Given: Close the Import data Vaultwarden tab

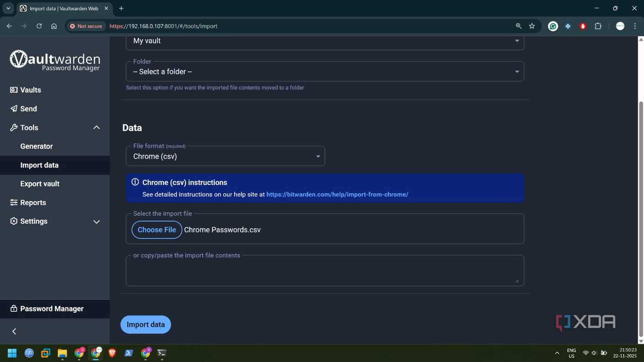Looking at the screenshot, I should 106,8.
